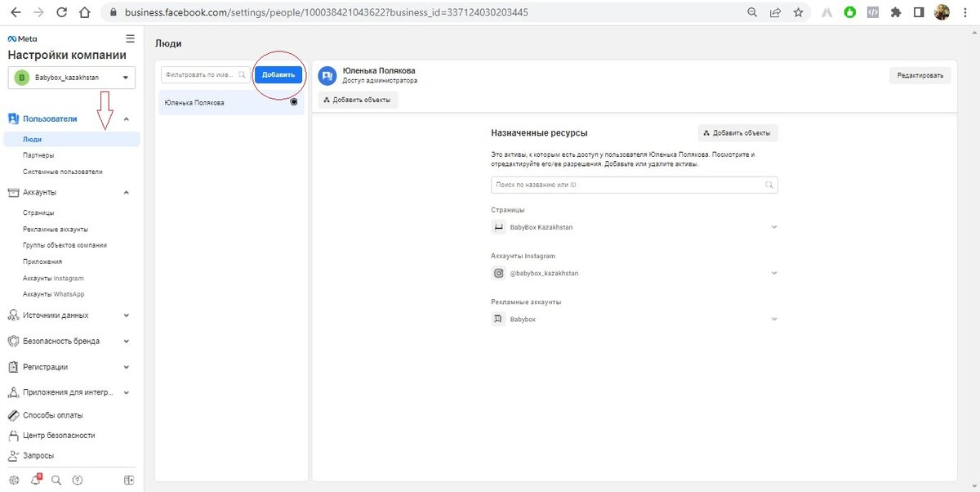Screen dimensions: 980x492
Task: Go to Рекламные аккаунты in the sidebar
Action: coord(56,229)
